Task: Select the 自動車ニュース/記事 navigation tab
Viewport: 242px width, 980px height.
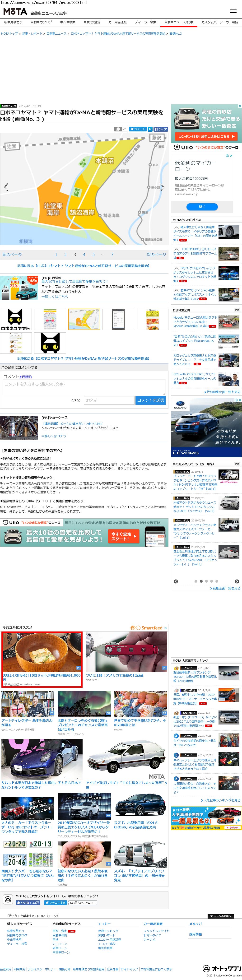Action: click(x=178, y=23)
